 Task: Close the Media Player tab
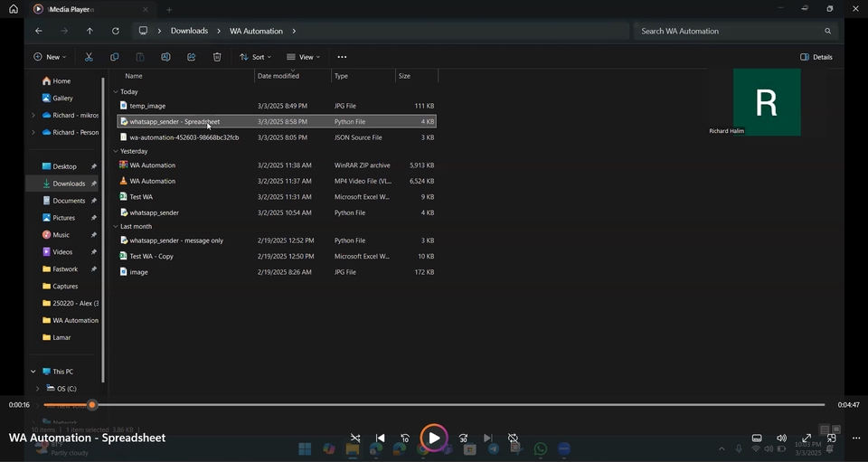(145, 9)
